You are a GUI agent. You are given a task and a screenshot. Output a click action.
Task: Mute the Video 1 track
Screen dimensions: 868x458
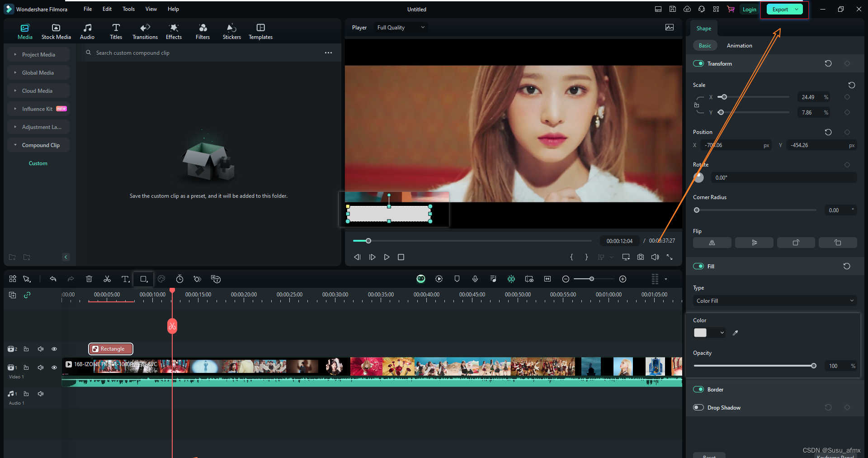(41, 367)
